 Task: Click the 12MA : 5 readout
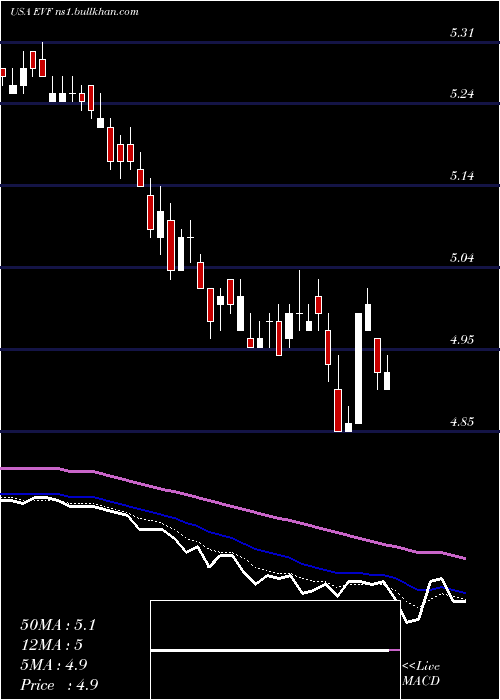[52, 645]
